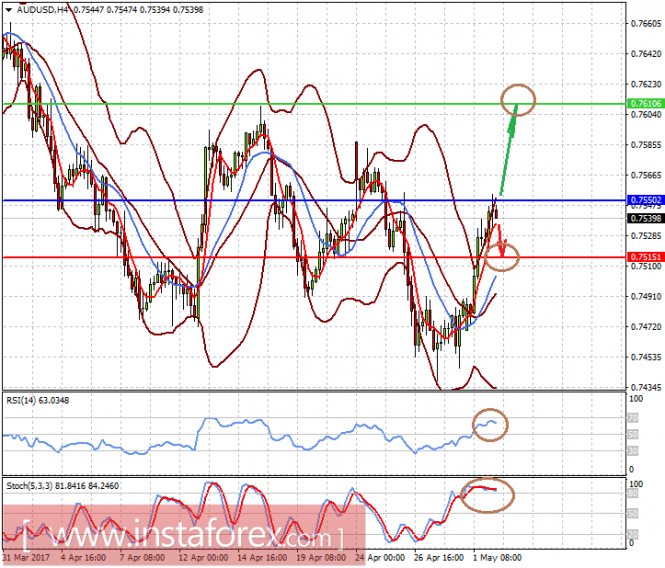Screen dimensions: 665x568
Task: Click the green upward arrow annotation
Action: (509, 149)
